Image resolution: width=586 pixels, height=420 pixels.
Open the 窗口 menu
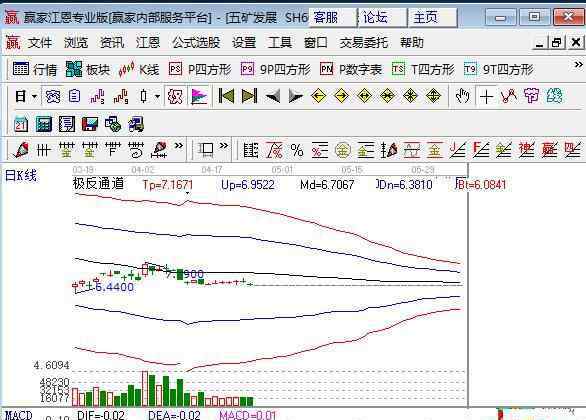pyautogui.click(x=315, y=43)
